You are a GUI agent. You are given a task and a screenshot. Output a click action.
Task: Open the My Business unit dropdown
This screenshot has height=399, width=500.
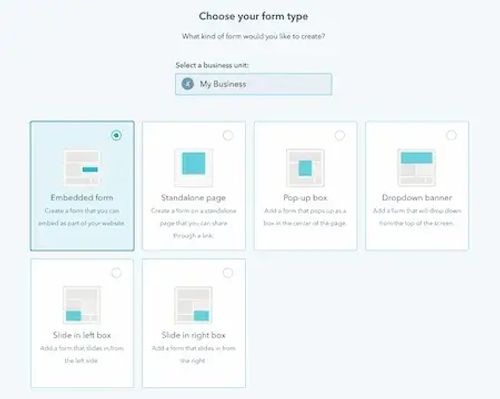253,84
